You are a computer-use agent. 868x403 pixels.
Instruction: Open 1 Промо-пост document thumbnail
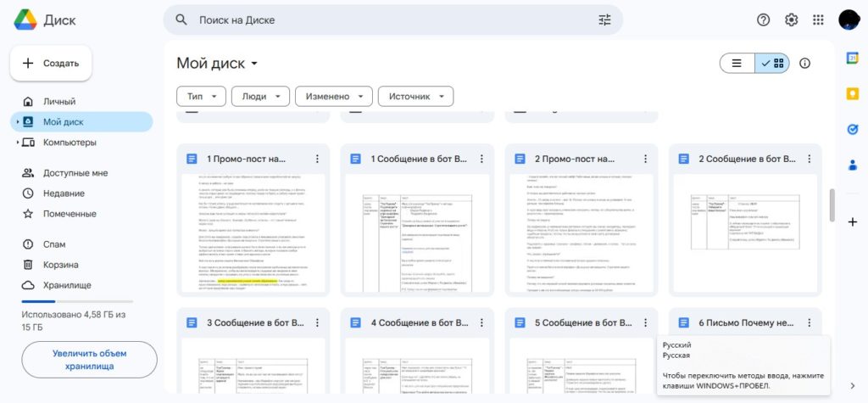coord(253,233)
